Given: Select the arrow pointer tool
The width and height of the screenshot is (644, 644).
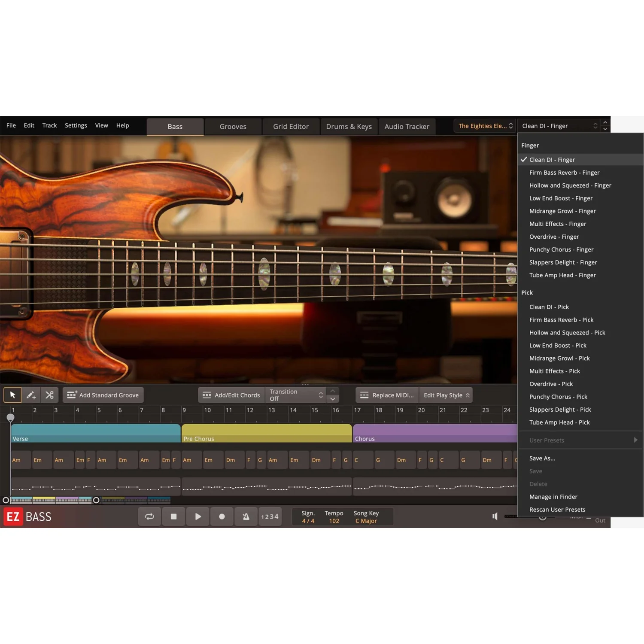Looking at the screenshot, I should tap(12, 395).
